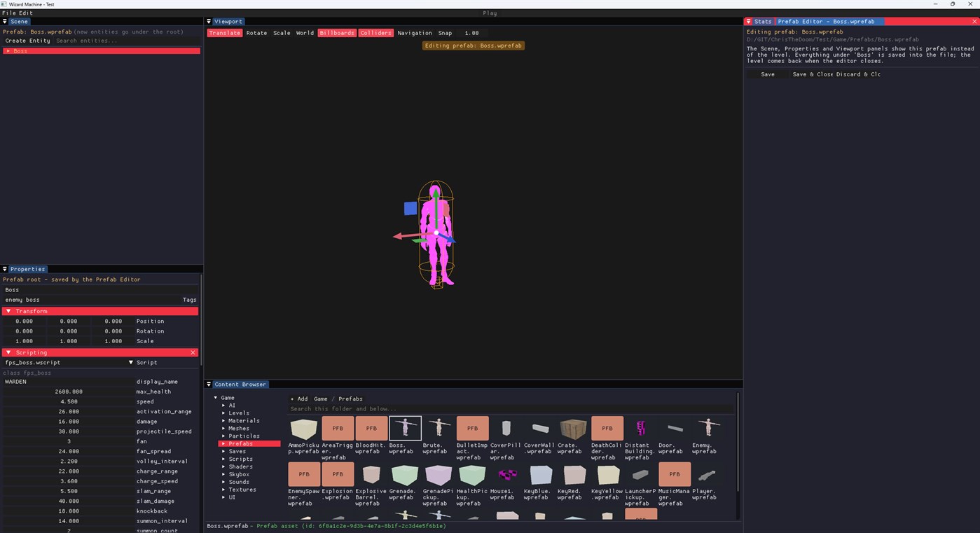Viewport: 980px width, 533px height.
Task: Select the DeathCollider.wprefab PFB icon
Action: 607,428
